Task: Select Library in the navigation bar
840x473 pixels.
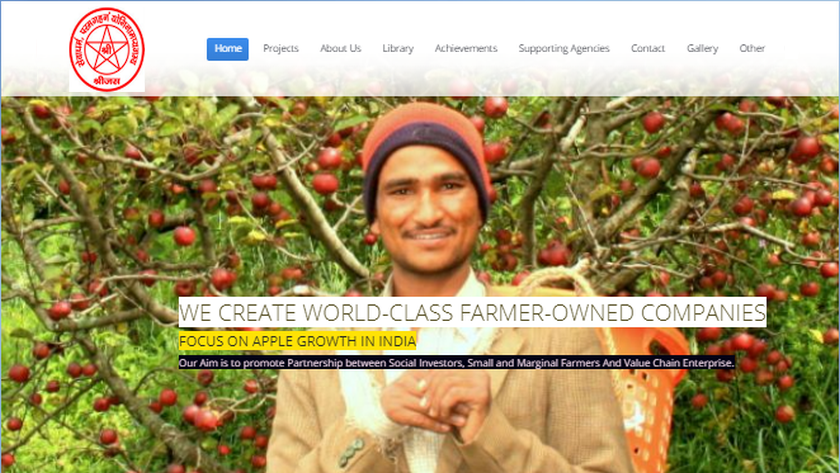Action: (398, 49)
